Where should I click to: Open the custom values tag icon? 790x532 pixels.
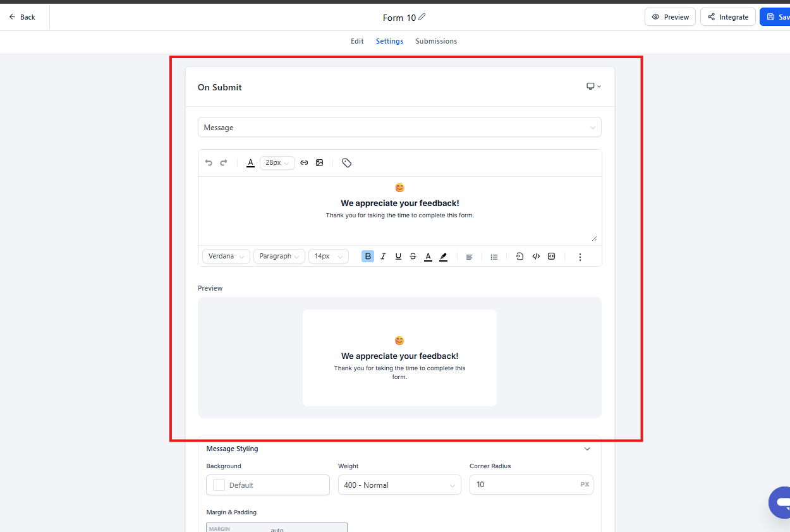(x=346, y=163)
